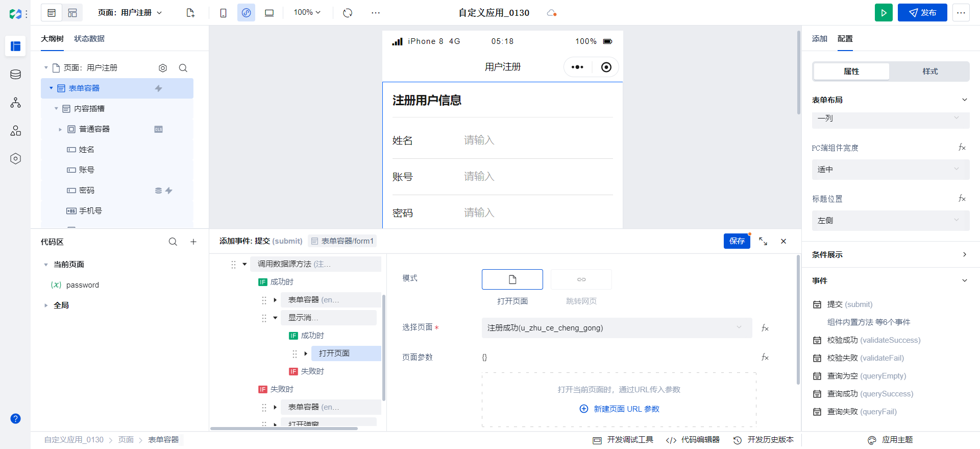Image resolution: width=980 pixels, height=449 pixels.
Task: Click the fx icon beside 标题位置
Action: point(962,198)
